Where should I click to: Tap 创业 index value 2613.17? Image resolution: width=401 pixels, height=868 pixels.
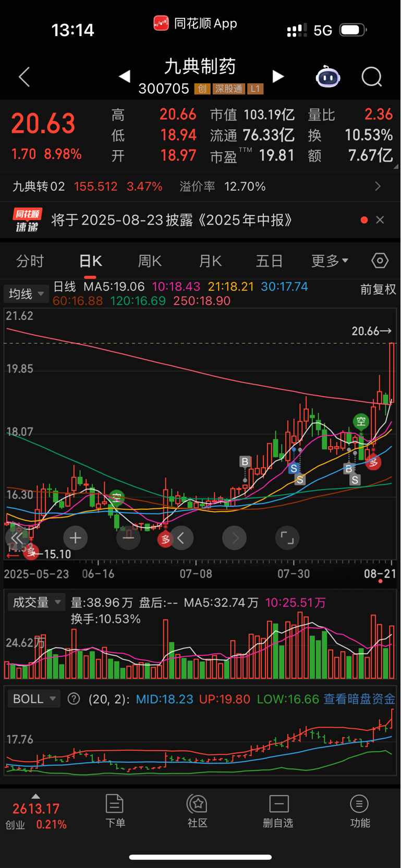point(36,809)
